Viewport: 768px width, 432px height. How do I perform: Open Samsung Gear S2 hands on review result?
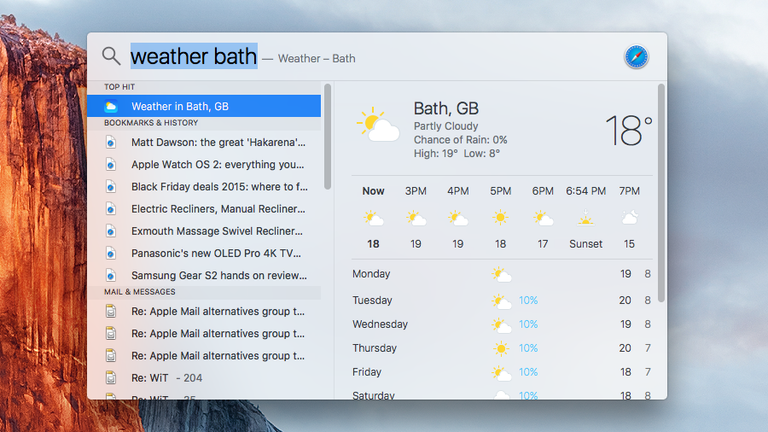(x=204, y=276)
